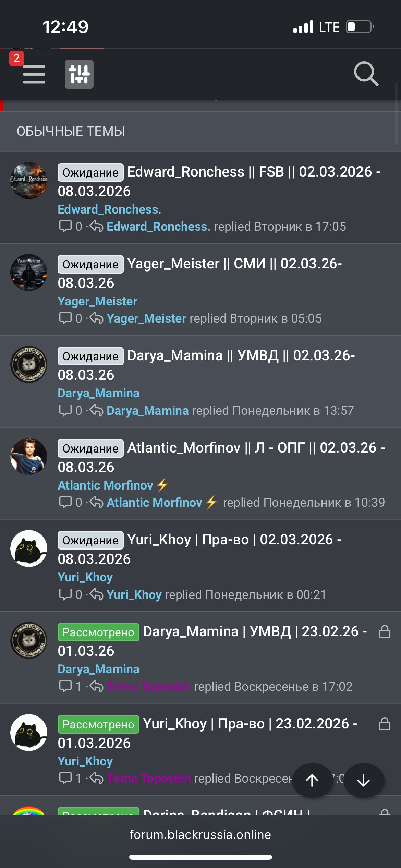Open the hamburger navigation menu
The height and width of the screenshot is (868, 401).
pos(34,74)
